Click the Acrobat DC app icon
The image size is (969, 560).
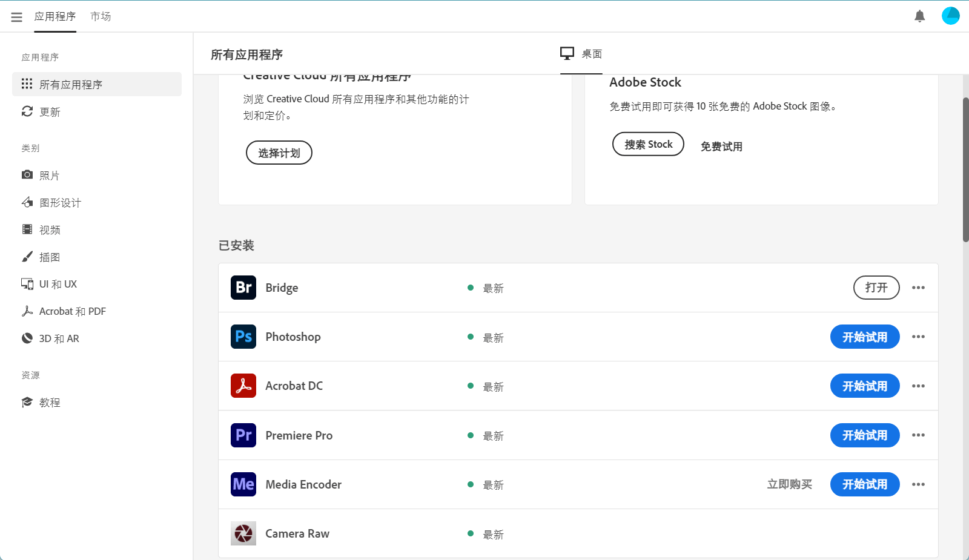coord(243,386)
